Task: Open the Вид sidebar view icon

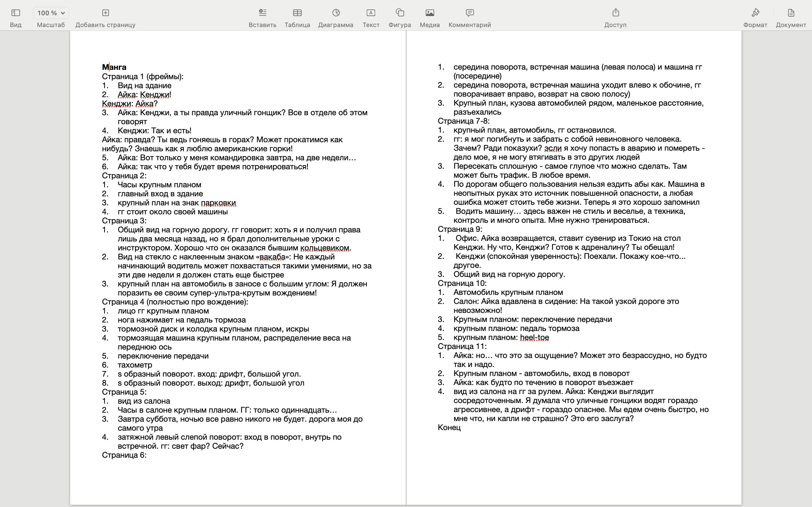Action: pos(16,13)
